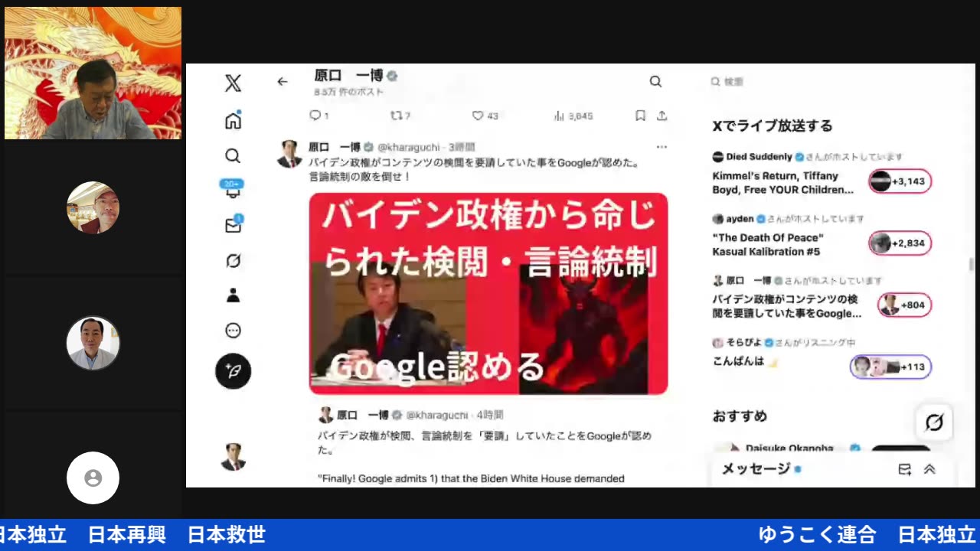Open "The Death Of Peace" broadcast title

coord(768,244)
